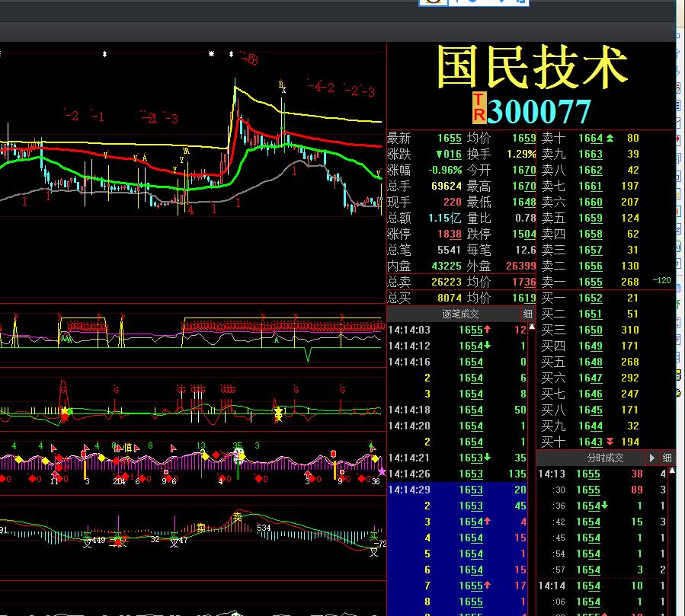
Task: Click the 量比 value 0.78
Action: [x=526, y=218]
